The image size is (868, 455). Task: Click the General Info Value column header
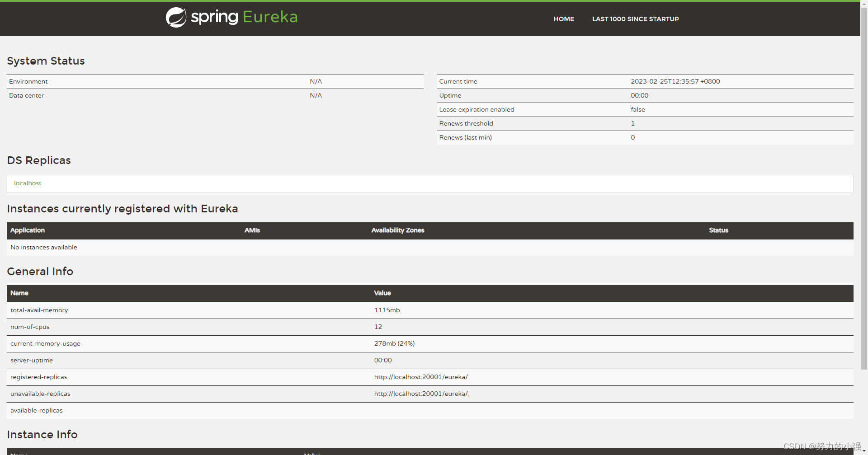(x=382, y=293)
